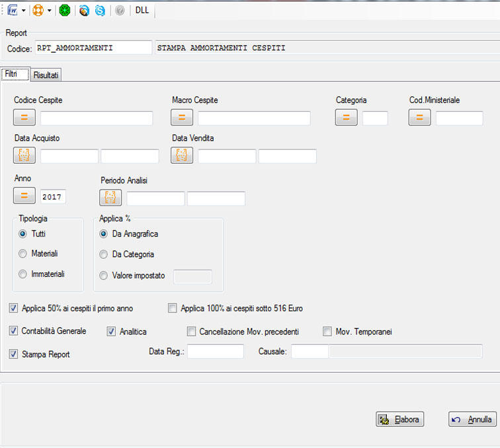
Task: Expand the lifebuoy icon dropdown arrow
Action: (x=50, y=11)
